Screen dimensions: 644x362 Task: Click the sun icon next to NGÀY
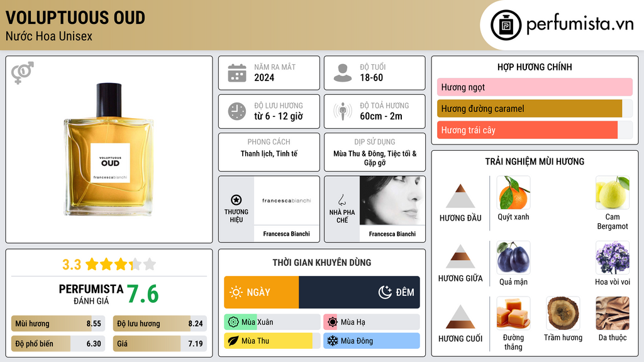pyautogui.click(x=236, y=292)
